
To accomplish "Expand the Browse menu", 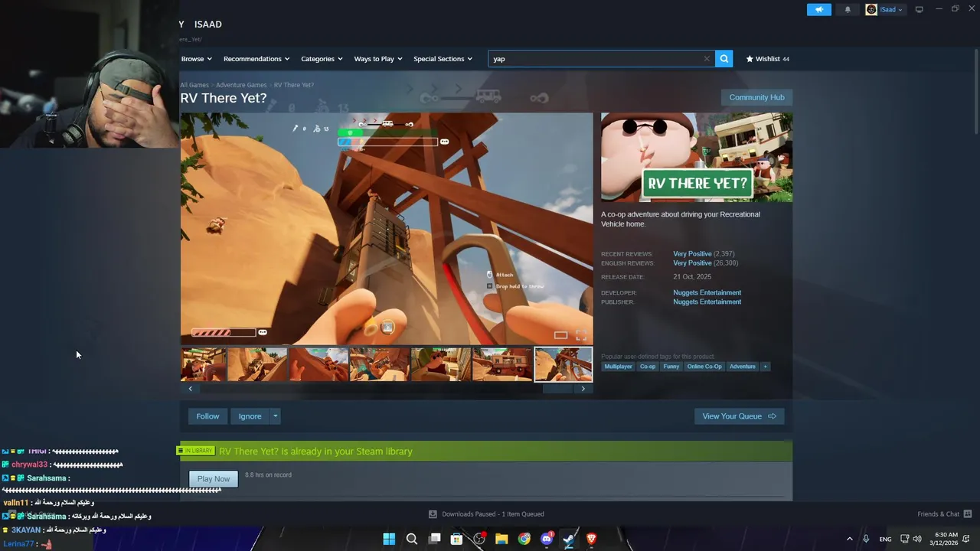I will pos(197,59).
